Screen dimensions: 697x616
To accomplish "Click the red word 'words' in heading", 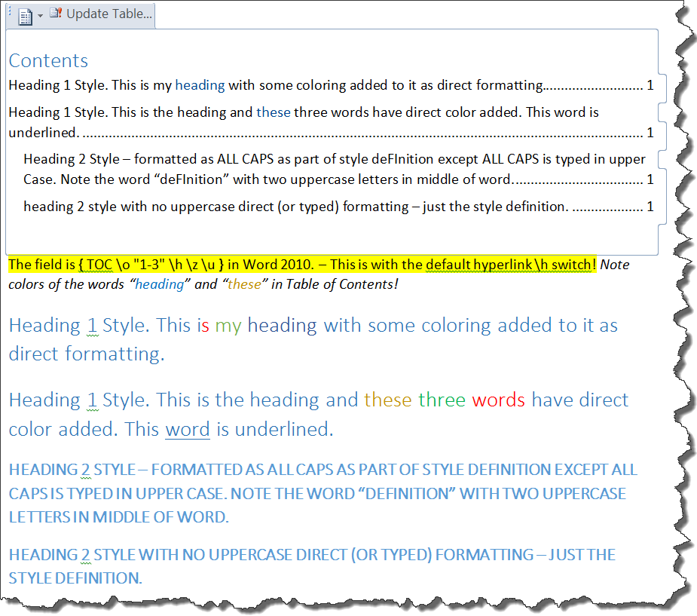I will point(498,400).
